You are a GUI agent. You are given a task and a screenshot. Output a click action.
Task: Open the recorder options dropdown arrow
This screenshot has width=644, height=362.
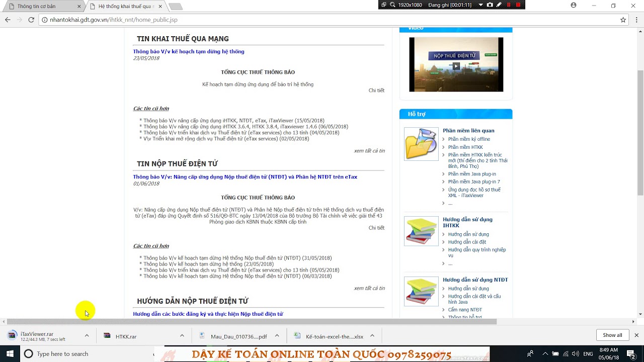tap(481, 5)
